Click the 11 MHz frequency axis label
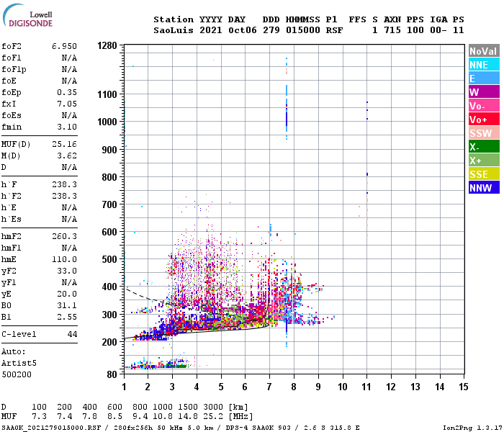The image size is (504, 432). 366,387
